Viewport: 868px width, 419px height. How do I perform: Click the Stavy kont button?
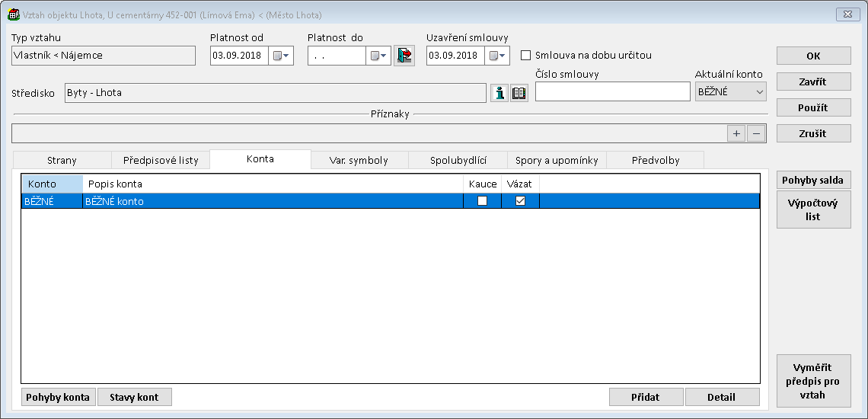135,397
